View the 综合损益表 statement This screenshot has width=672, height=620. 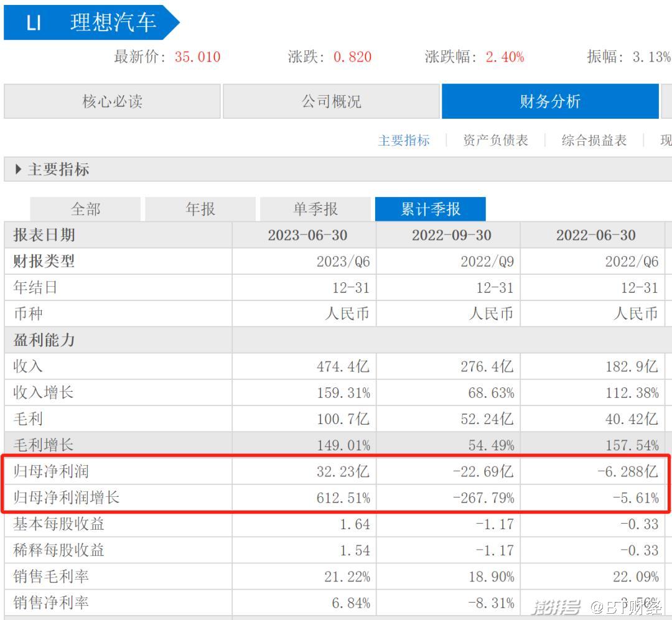[x=594, y=140]
